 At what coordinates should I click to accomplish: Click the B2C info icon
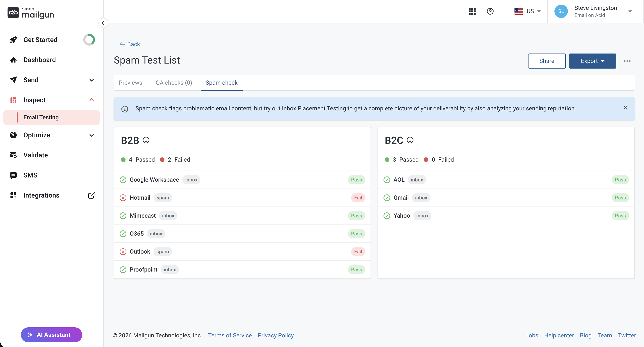pyautogui.click(x=410, y=140)
